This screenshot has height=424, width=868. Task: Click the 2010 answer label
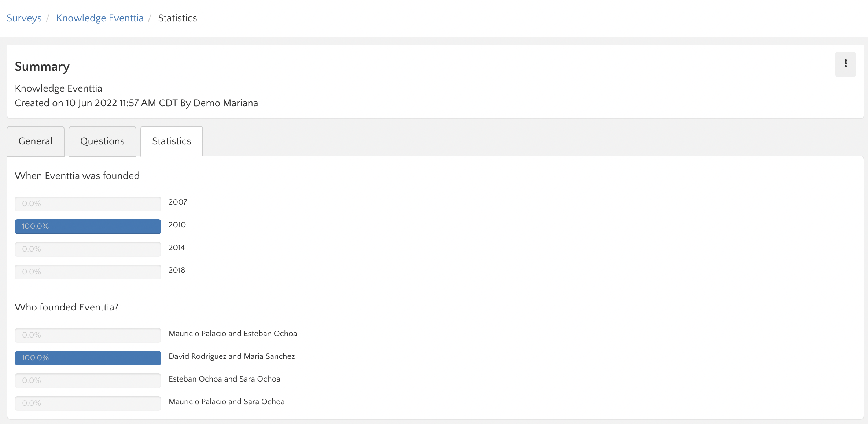(x=177, y=225)
